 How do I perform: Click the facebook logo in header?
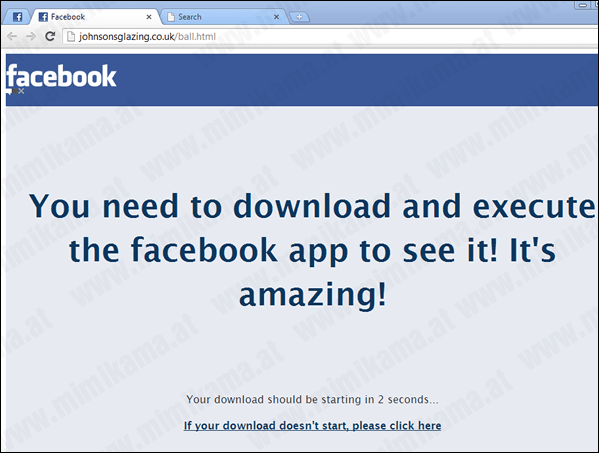click(62, 76)
